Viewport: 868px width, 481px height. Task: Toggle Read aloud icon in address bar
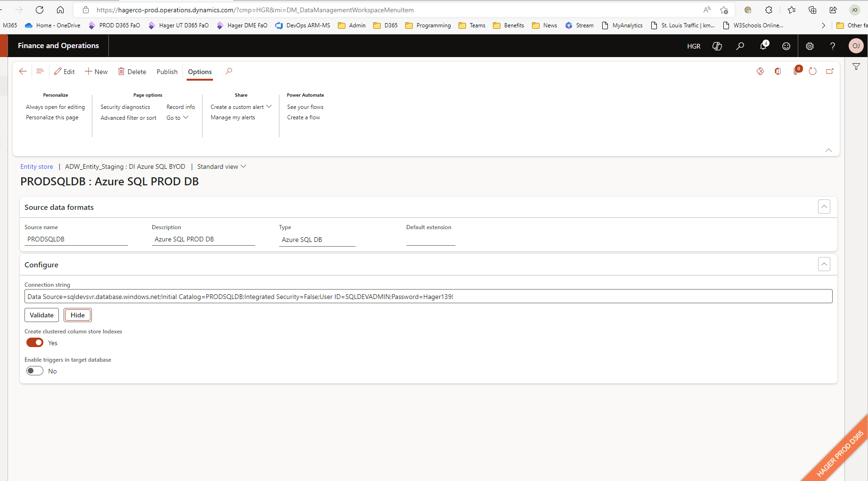tap(707, 10)
